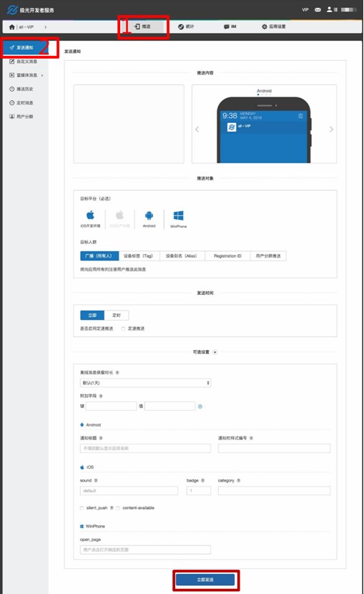Click the Android notification title input field
The height and width of the screenshot is (594, 364).
click(145, 449)
